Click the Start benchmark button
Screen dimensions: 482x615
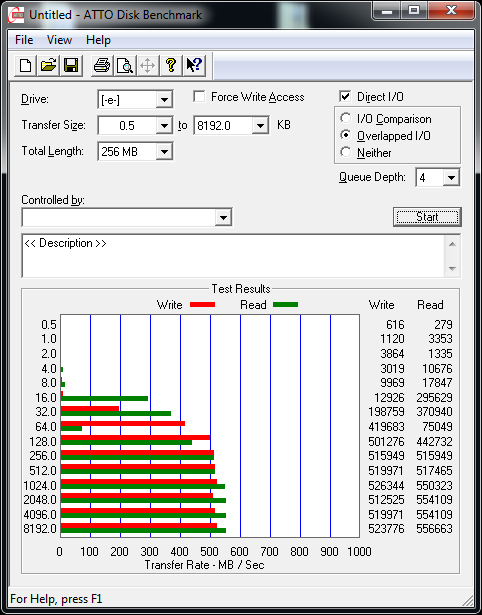[x=427, y=217]
